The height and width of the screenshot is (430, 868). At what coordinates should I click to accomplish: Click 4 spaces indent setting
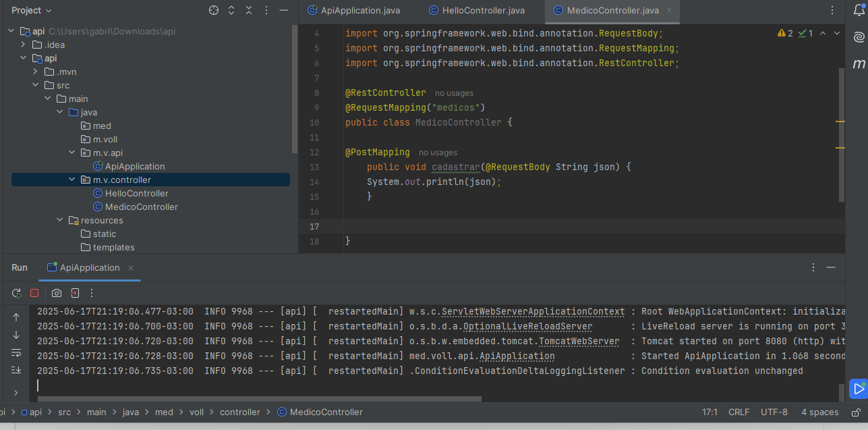click(x=820, y=412)
